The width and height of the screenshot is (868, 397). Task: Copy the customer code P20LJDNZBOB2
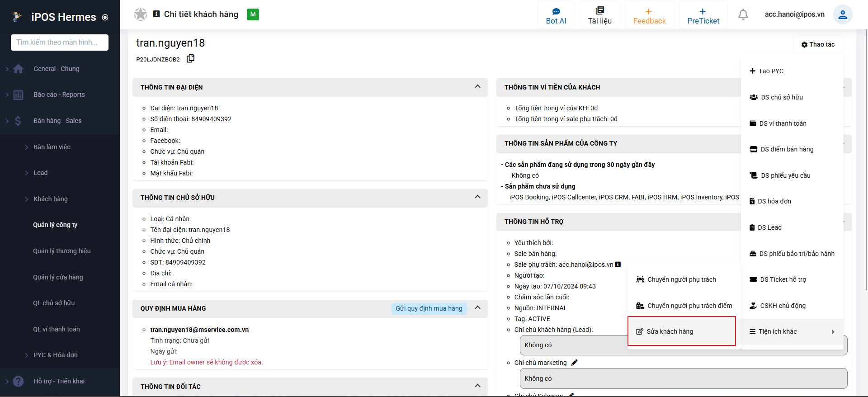(191, 58)
